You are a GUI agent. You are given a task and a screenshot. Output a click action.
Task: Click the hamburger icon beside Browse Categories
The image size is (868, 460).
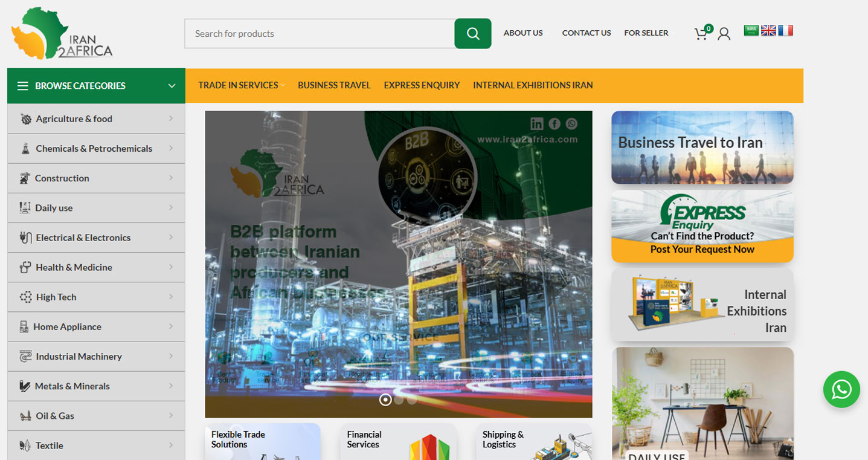pos(23,86)
